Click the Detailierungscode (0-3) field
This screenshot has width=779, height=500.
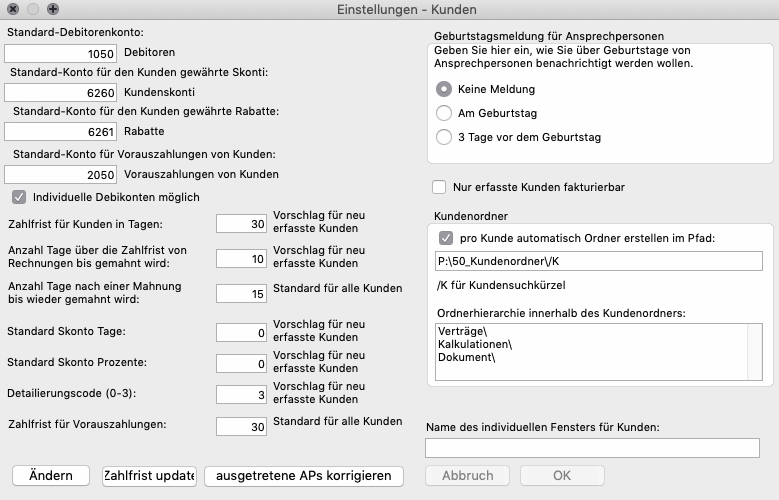[x=241, y=395]
